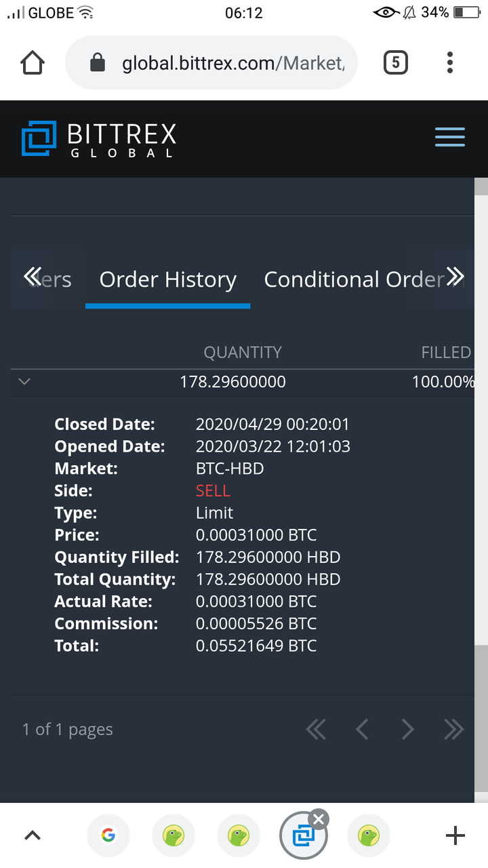The width and height of the screenshot is (488, 868).
Task: Add a new browser tab with plus
Action: pyautogui.click(x=455, y=835)
